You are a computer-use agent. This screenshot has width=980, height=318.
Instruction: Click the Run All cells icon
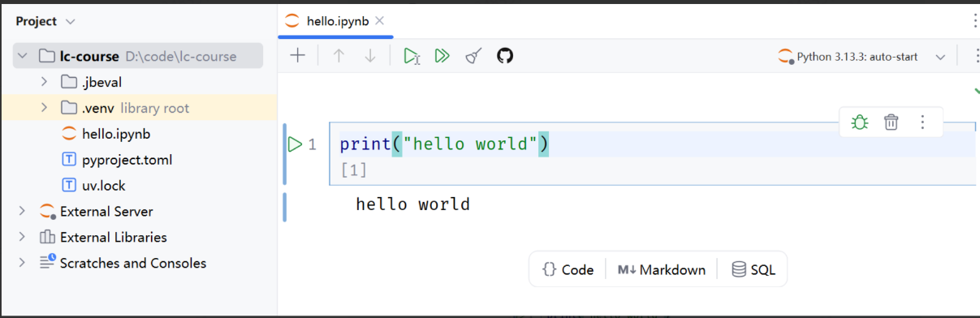(442, 56)
